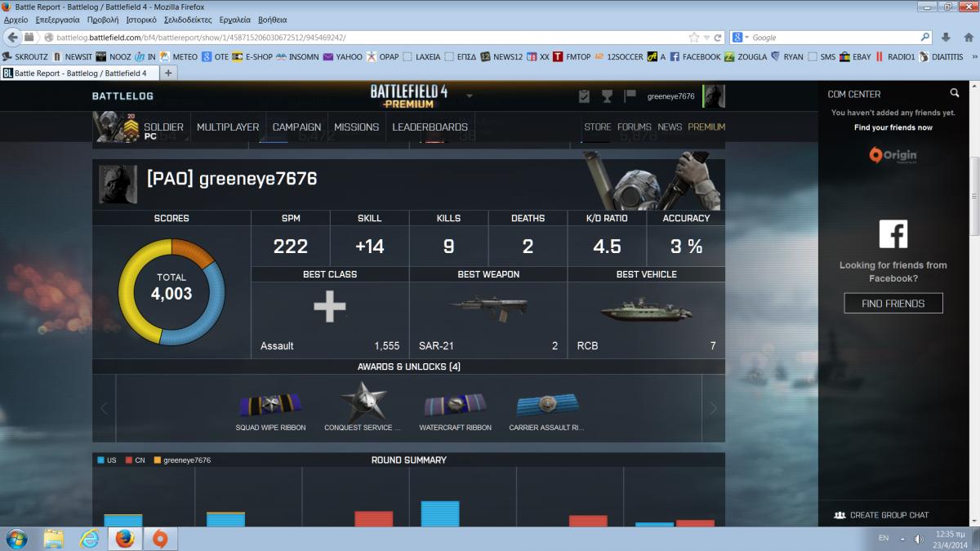980x551 pixels.
Task: Open a new tab with plus button
Action: [x=168, y=73]
